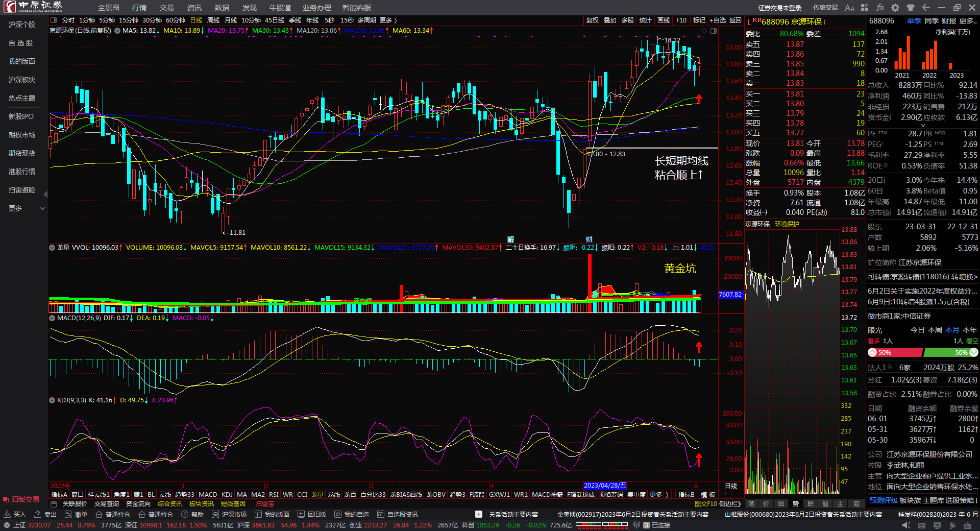Viewport: 980px width, 531px height.
Task: Switch to the 60分钟 period tab
Action: point(176,20)
